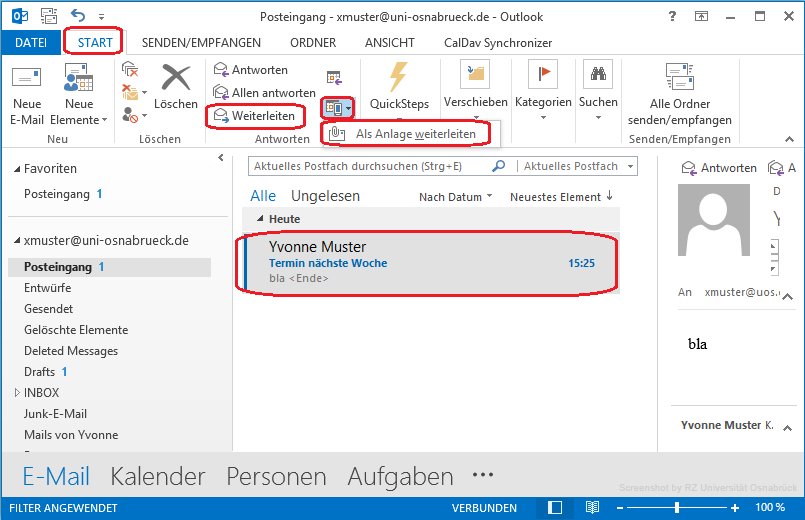805x520 pixels.
Task: Minimize the folder pane with the arrow
Action: (x=221, y=158)
